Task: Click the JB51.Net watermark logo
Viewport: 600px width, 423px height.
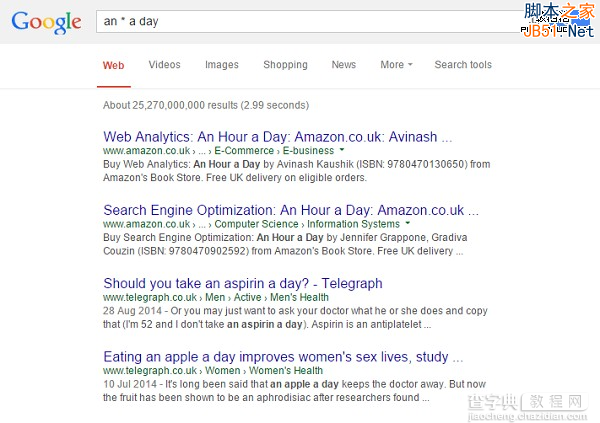Action: tap(559, 20)
